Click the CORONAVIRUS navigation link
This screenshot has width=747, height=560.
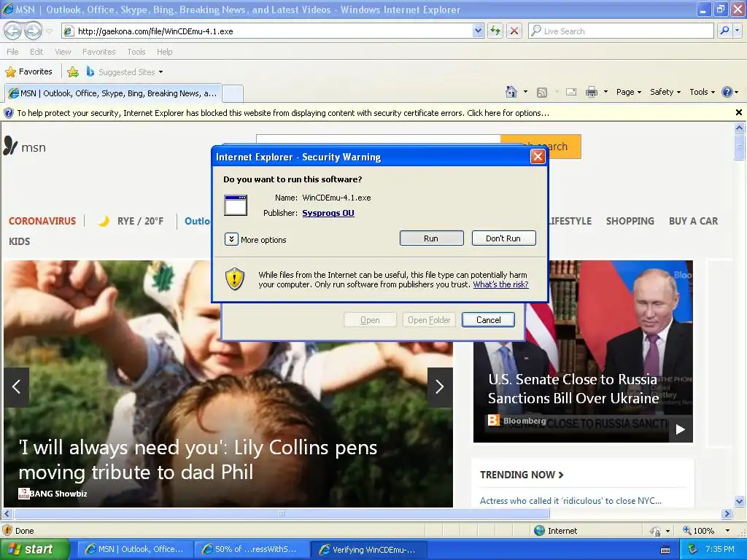(x=42, y=221)
